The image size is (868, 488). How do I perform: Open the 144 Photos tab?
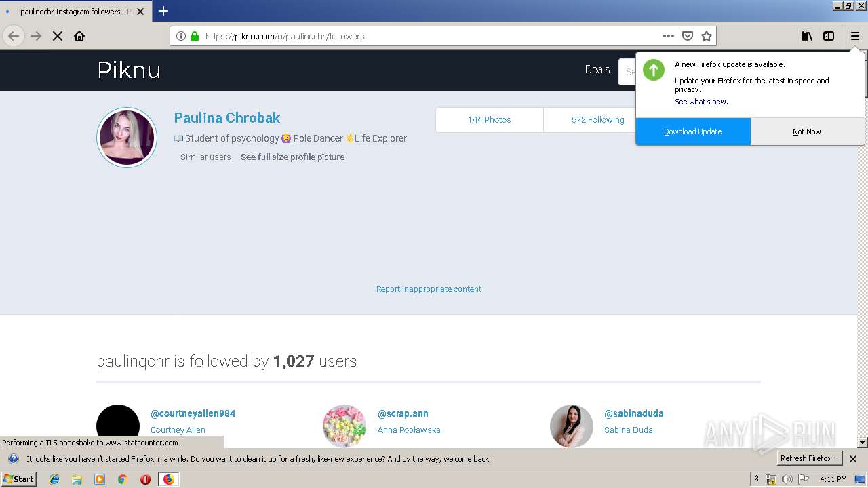489,119
